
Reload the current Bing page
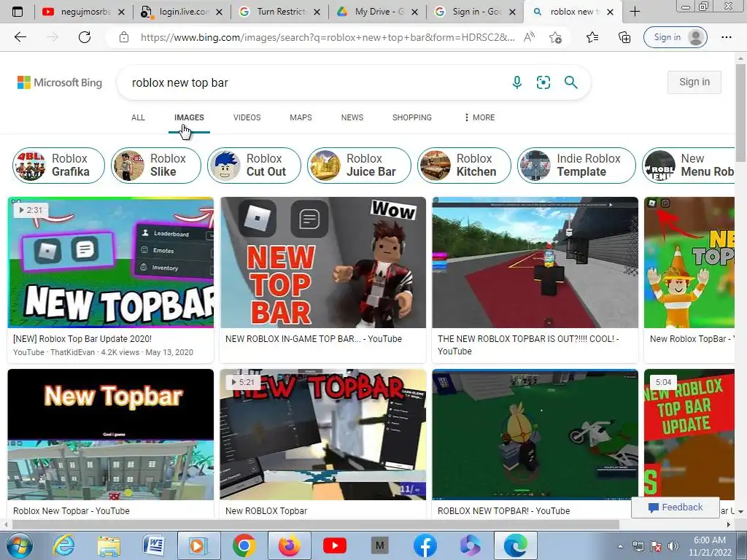85,37
